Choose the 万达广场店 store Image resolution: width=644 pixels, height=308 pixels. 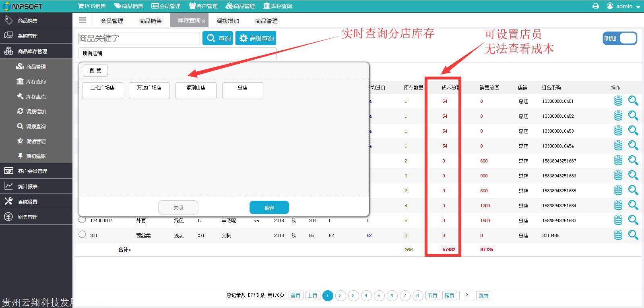point(149,90)
